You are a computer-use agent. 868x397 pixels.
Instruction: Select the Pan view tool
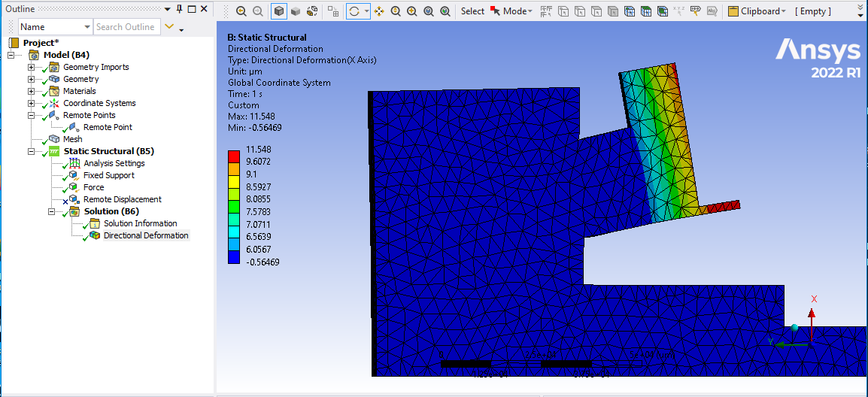379,11
